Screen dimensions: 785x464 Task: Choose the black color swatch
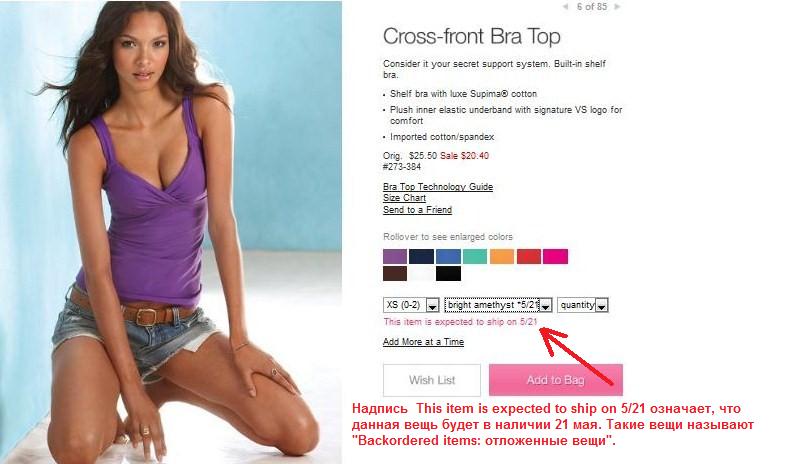click(x=448, y=273)
